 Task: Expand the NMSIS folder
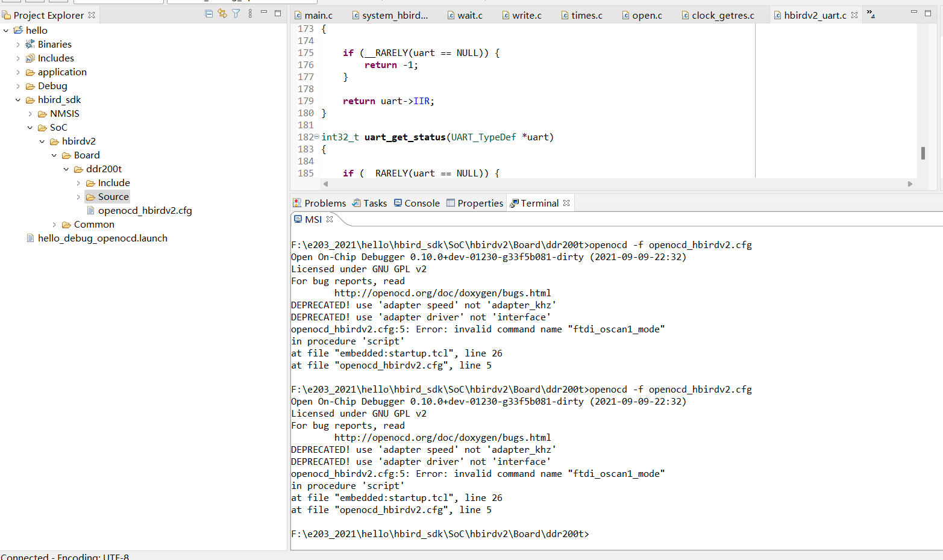tap(30, 114)
